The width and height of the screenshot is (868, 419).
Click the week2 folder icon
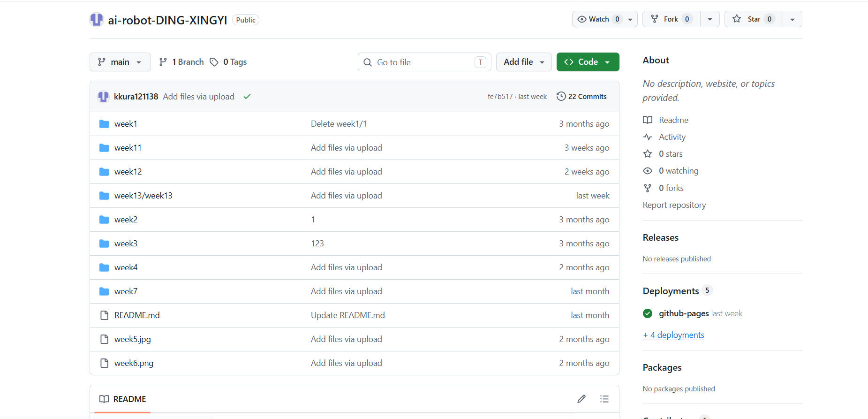pyautogui.click(x=104, y=220)
